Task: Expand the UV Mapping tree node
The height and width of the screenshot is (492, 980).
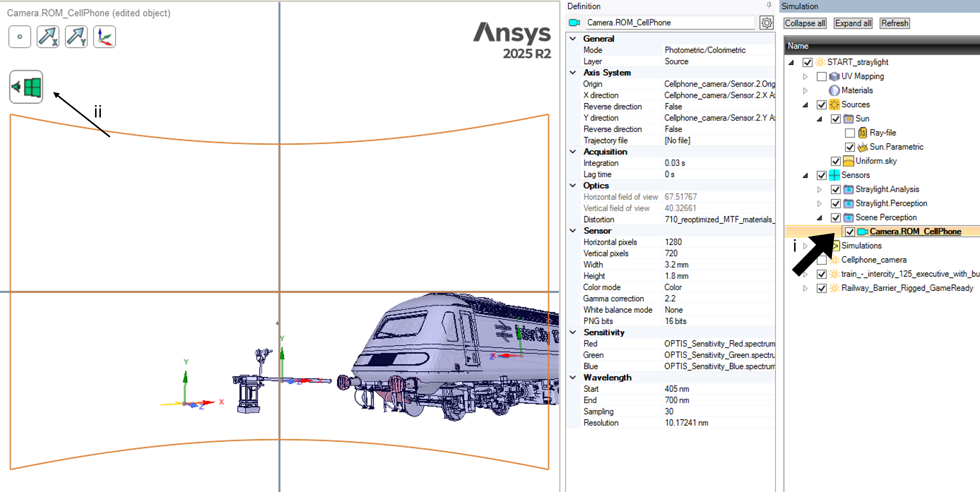Action: [x=805, y=76]
